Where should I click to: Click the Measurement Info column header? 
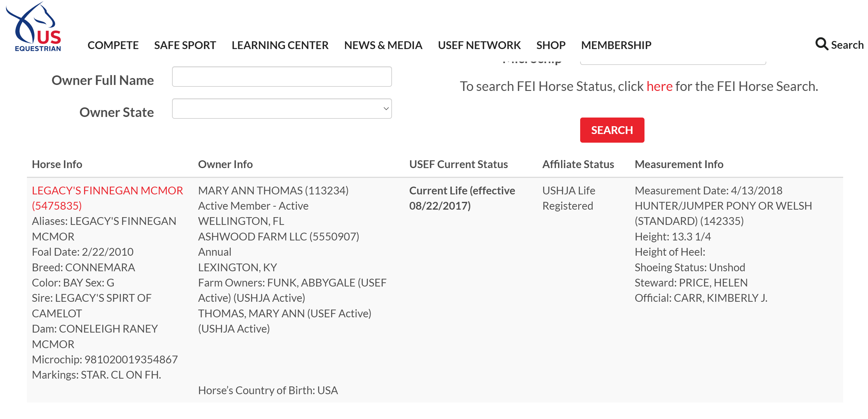coord(679,164)
